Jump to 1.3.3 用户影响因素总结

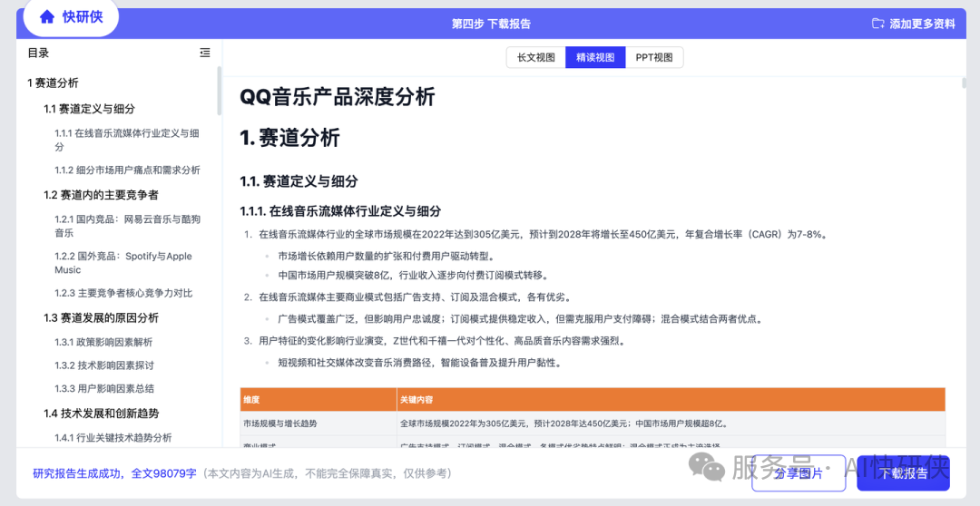104,388
